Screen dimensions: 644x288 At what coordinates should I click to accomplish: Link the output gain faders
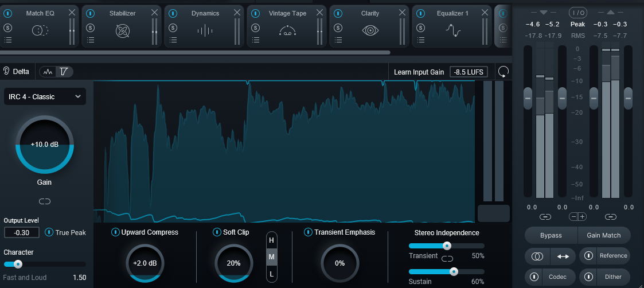pos(611,216)
